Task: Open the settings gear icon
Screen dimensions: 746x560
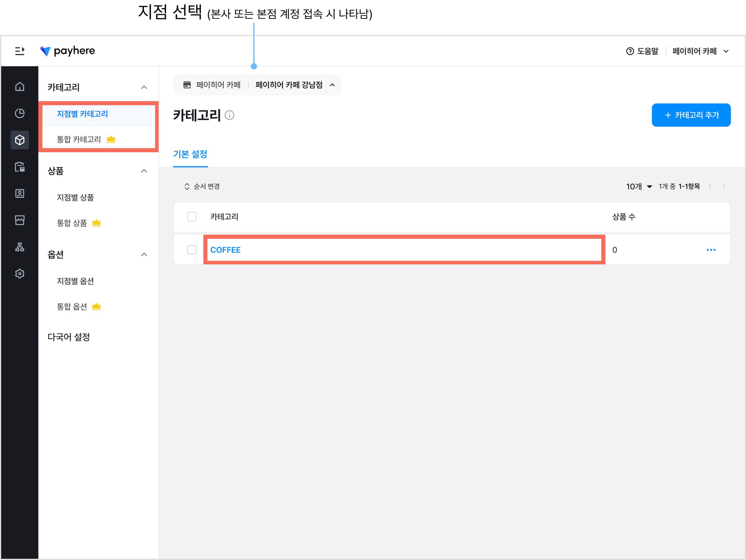Action: [20, 273]
